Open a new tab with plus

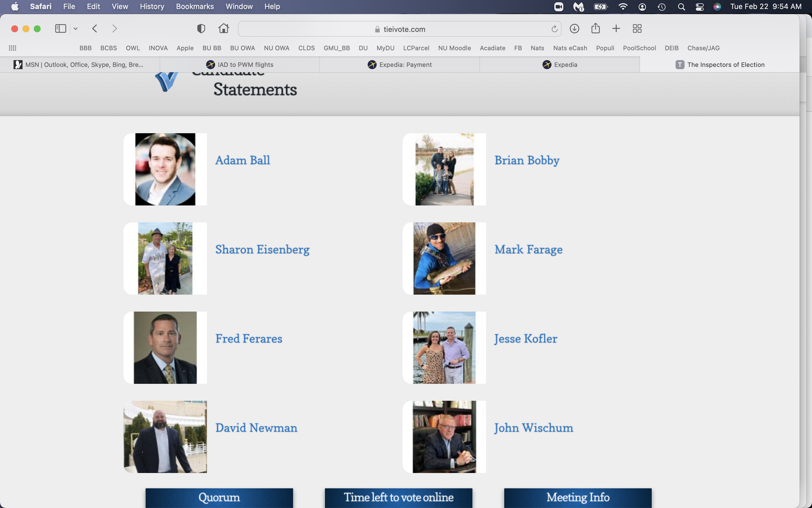point(616,29)
